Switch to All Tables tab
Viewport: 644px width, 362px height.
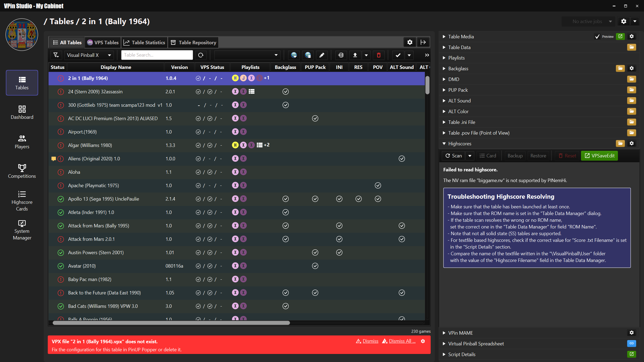tap(67, 42)
